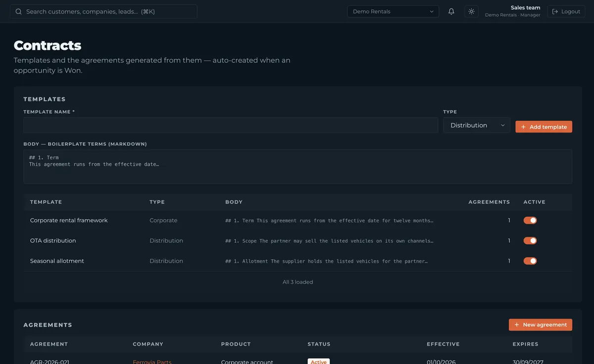
Task: Click the Corporate type cell
Action: click(x=163, y=221)
